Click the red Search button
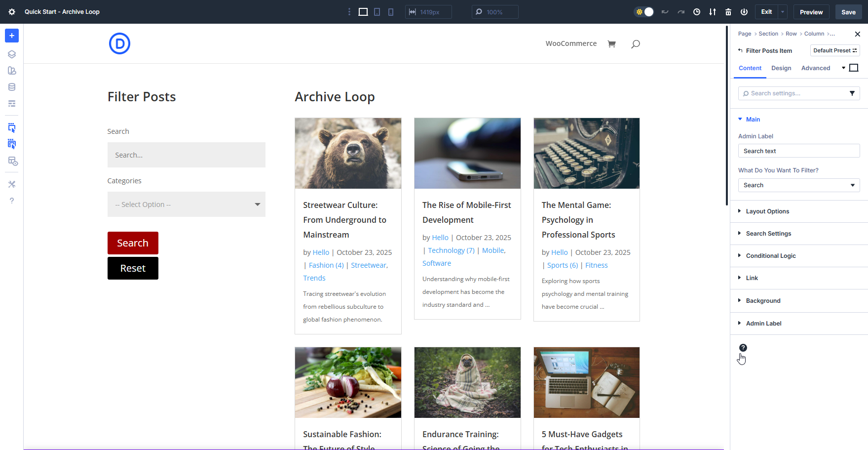868x450 pixels. click(132, 243)
